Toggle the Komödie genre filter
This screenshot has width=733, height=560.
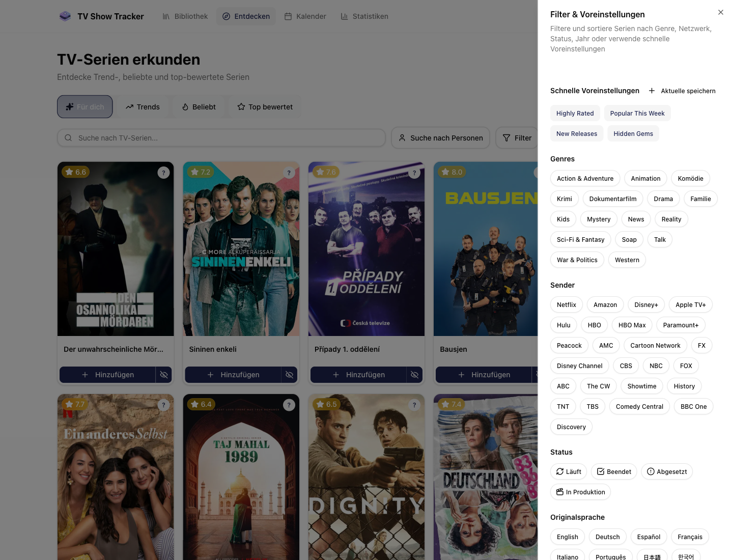click(690, 178)
